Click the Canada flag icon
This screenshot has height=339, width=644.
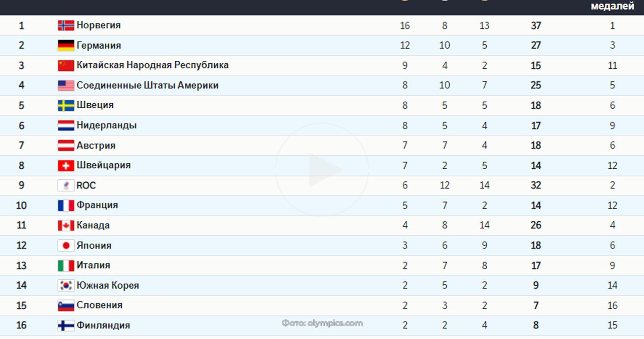point(66,225)
